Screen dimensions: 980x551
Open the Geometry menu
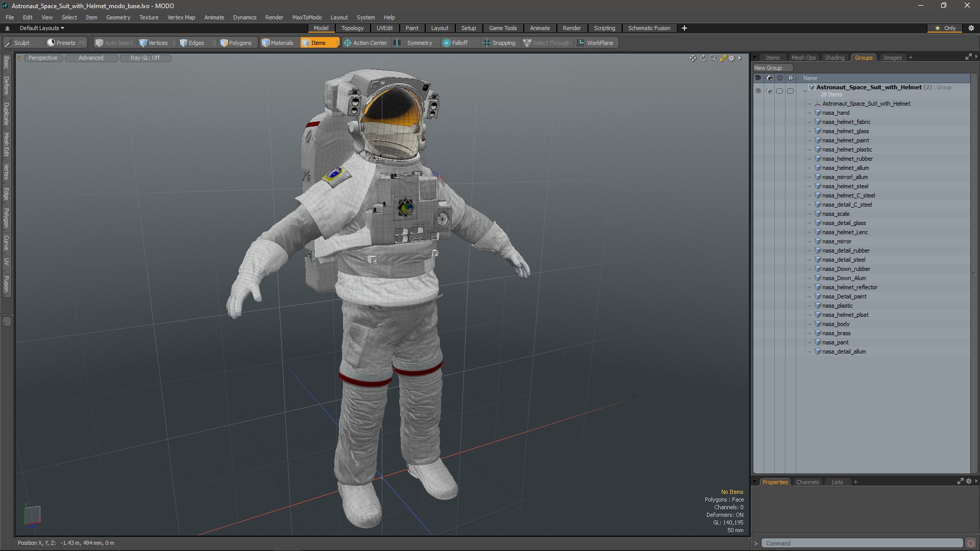click(x=118, y=17)
